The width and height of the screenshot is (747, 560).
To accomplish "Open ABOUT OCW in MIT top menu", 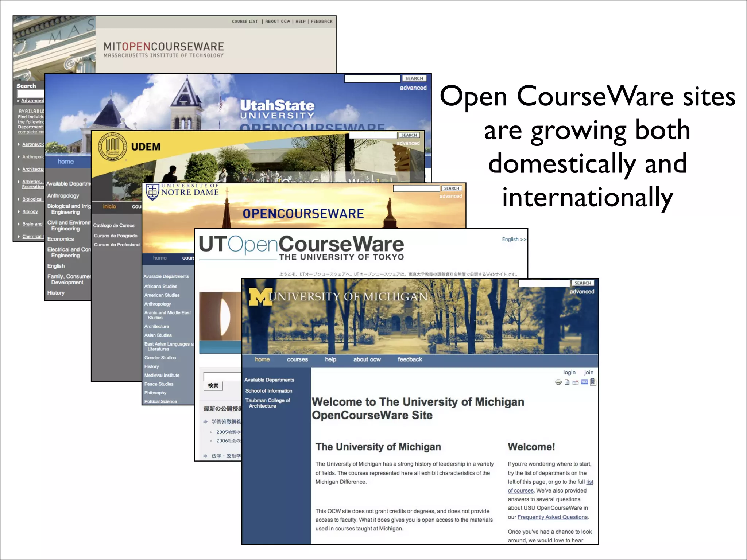I will point(278,22).
